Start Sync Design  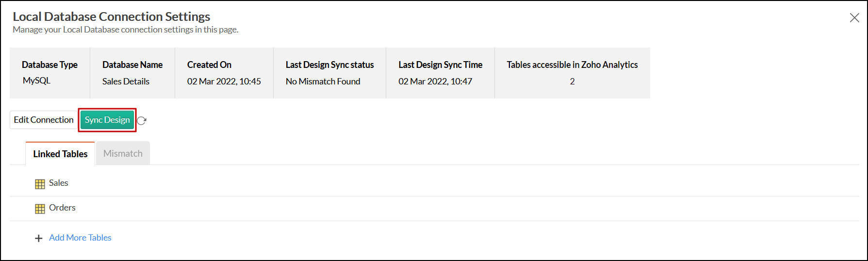[107, 120]
